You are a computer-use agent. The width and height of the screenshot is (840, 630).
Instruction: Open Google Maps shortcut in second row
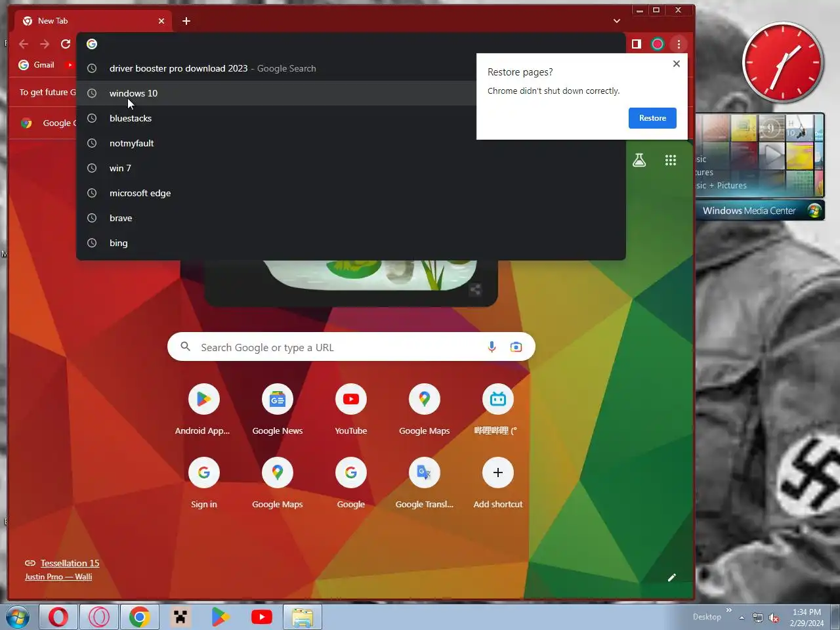click(x=277, y=484)
